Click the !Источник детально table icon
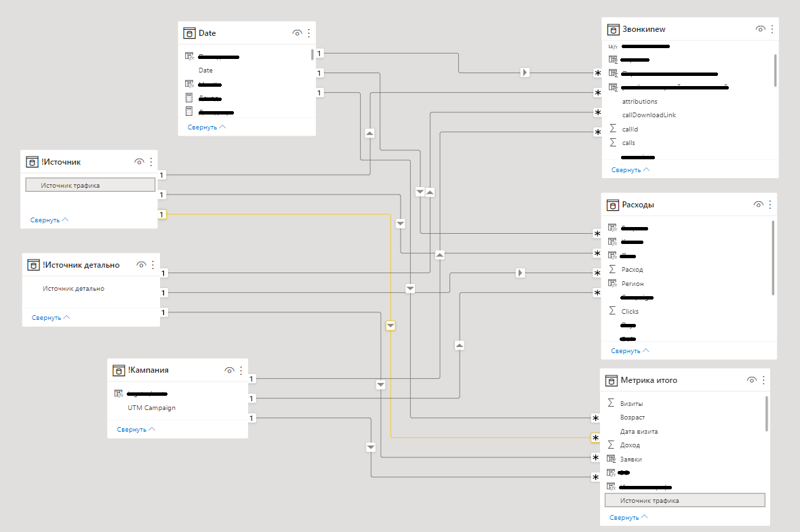800x532 pixels. click(33, 265)
